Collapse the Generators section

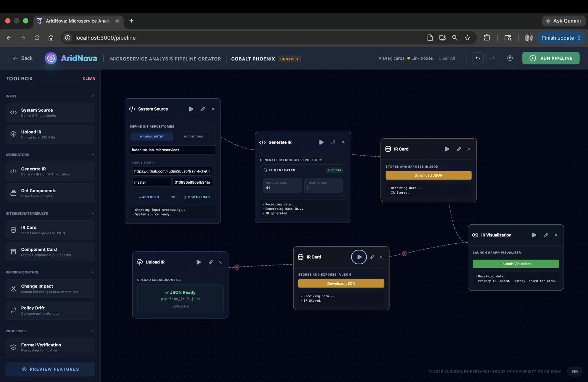pyautogui.click(x=93, y=155)
